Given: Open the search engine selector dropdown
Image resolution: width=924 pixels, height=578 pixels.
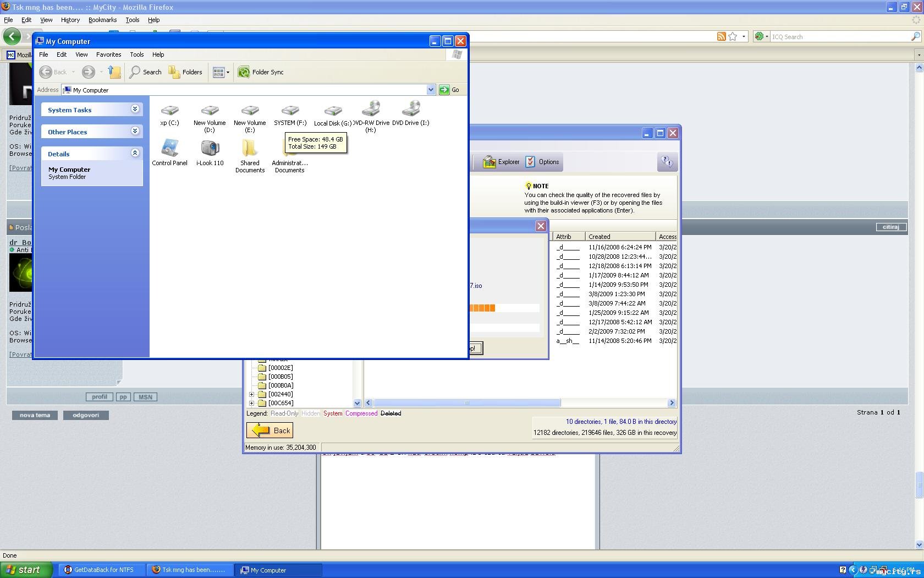Looking at the screenshot, I should [x=762, y=36].
